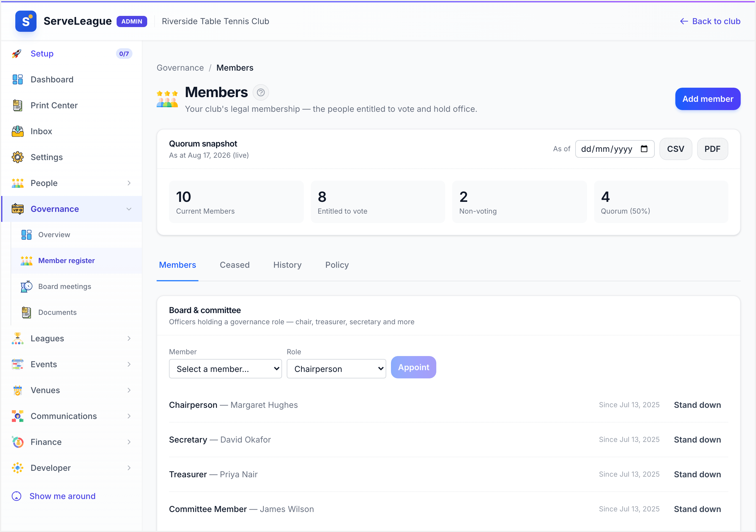The height and width of the screenshot is (532, 756).
Task: Switch to the Ceased tab
Action: 235,265
